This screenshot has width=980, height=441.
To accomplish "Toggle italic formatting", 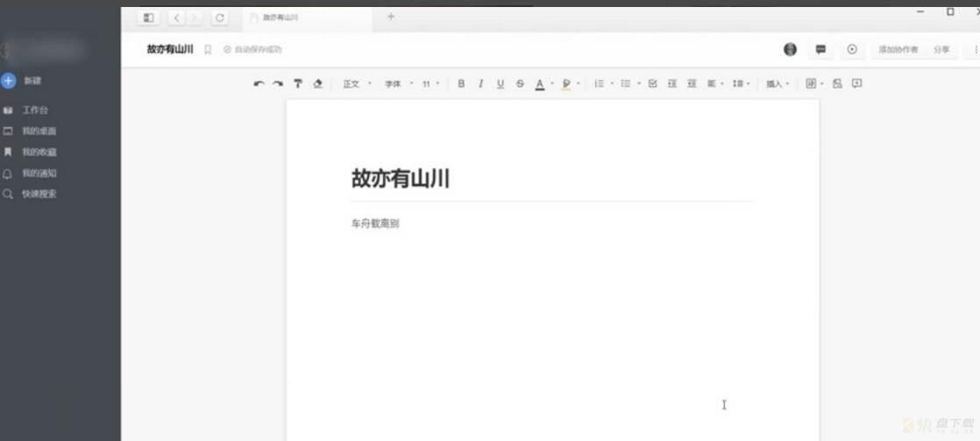I will pos(480,83).
